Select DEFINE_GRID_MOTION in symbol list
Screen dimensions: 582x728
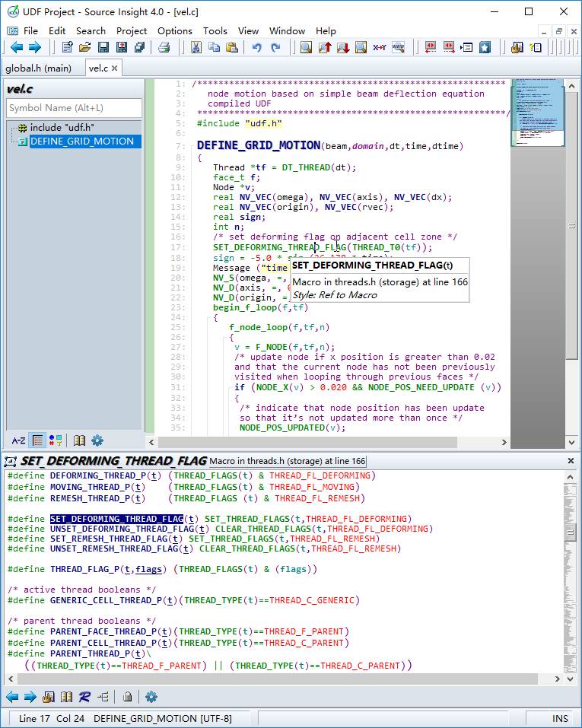coord(81,141)
